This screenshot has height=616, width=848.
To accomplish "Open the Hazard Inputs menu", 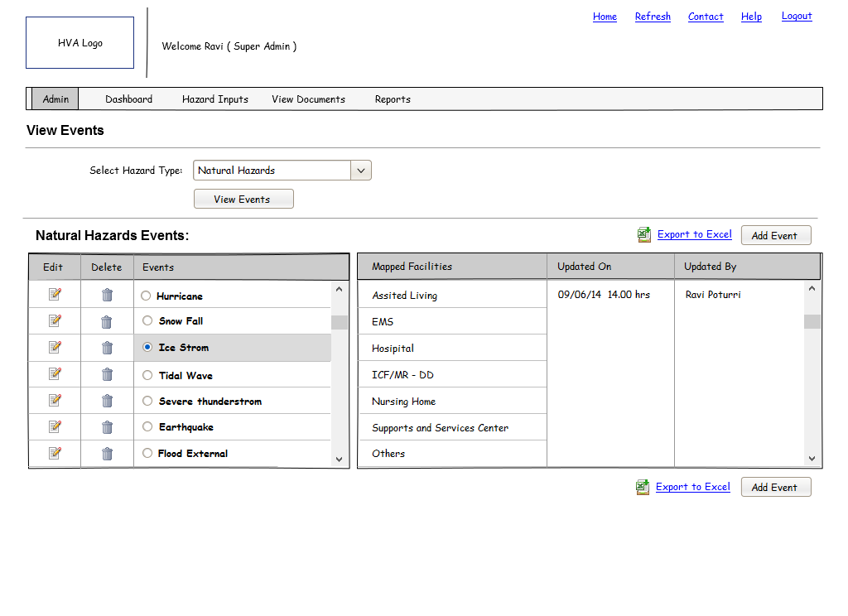I will click(x=215, y=99).
